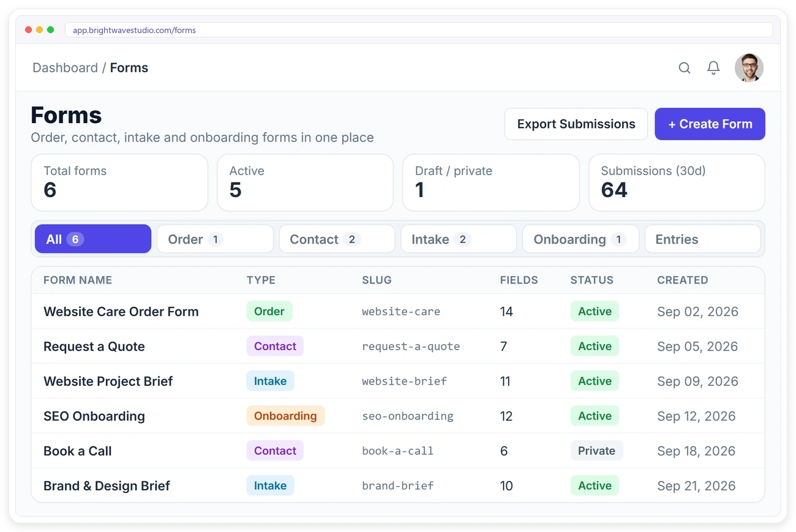796x532 pixels.
Task: Click the Submissions (30d) stat card
Action: 677,182
